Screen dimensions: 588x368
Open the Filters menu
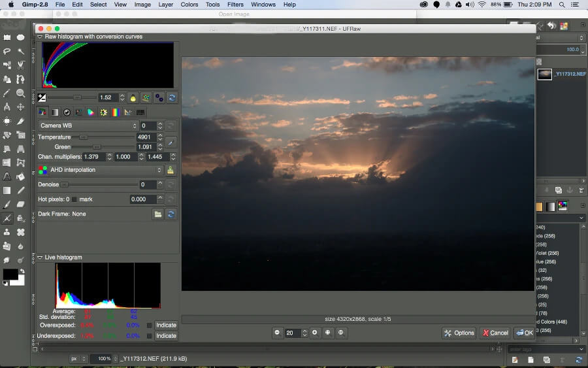[x=235, y=5]
